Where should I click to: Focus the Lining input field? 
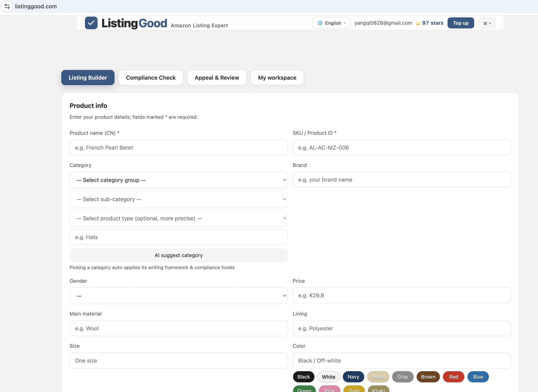coord(402,328)
